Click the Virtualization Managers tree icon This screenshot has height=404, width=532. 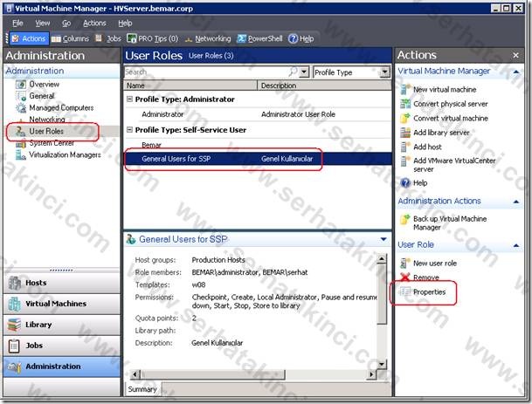click(21, 155)
